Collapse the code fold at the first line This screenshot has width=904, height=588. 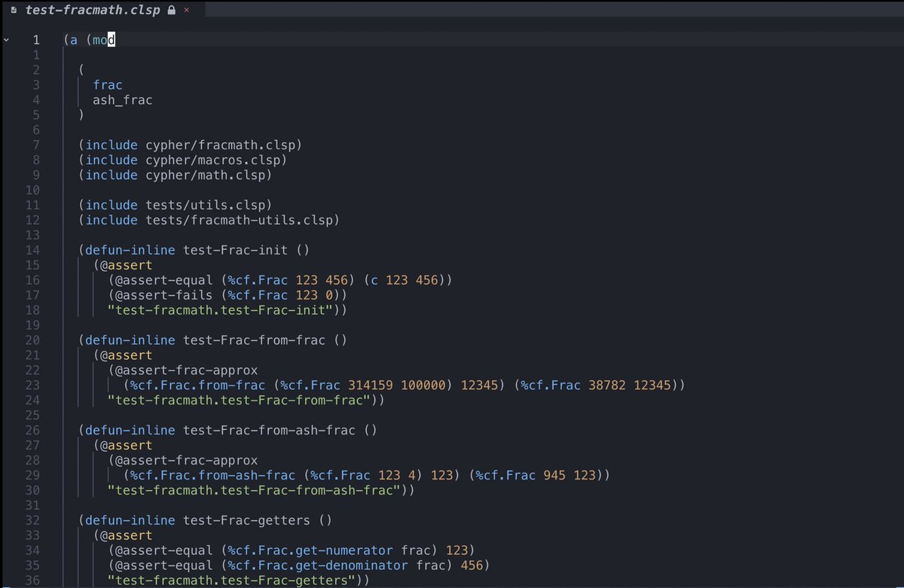pyautogui.click(x=6, y=40)
